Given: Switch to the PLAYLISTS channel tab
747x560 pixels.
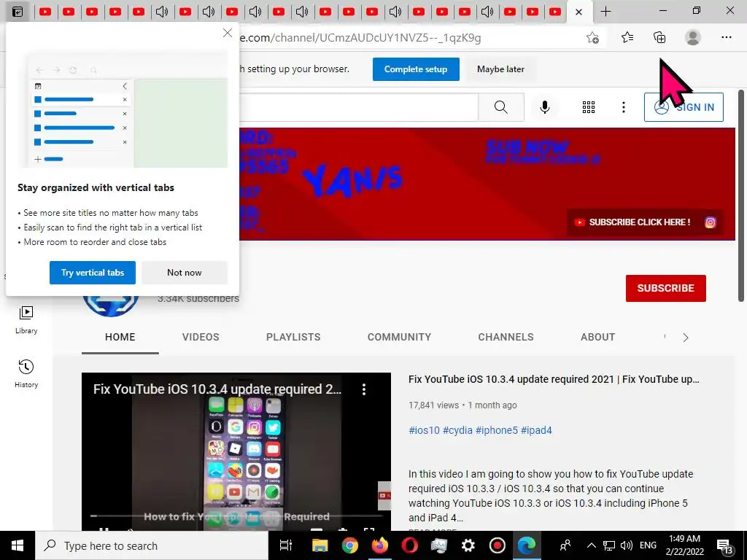Looking at the screenshot, I should pos(293,337).
